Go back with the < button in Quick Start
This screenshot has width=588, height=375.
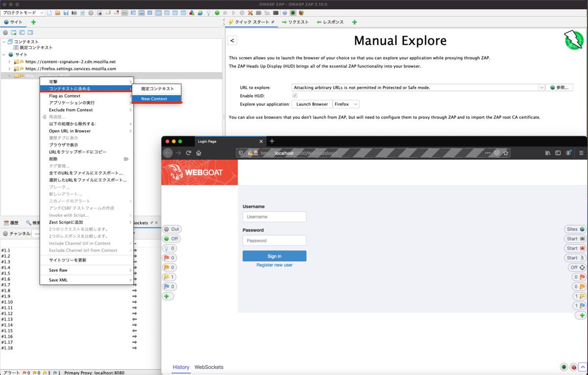232,41
